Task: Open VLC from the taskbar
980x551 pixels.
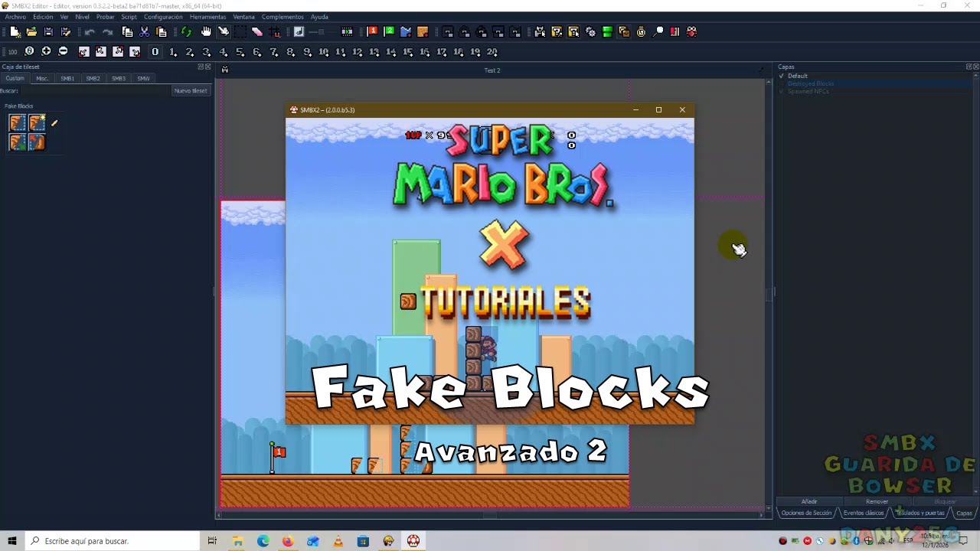Action: pos(338,541)
